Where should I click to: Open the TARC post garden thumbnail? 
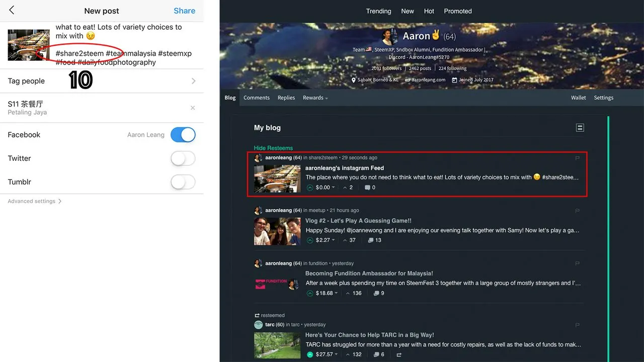pos(277,345)
